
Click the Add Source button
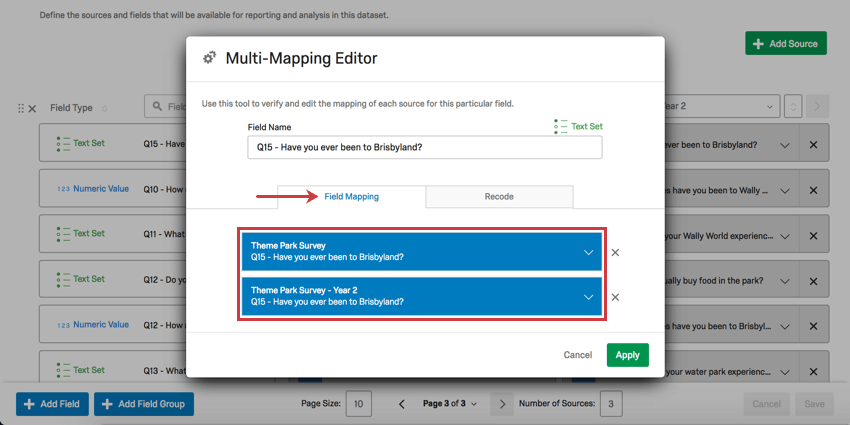click(786, 43)
